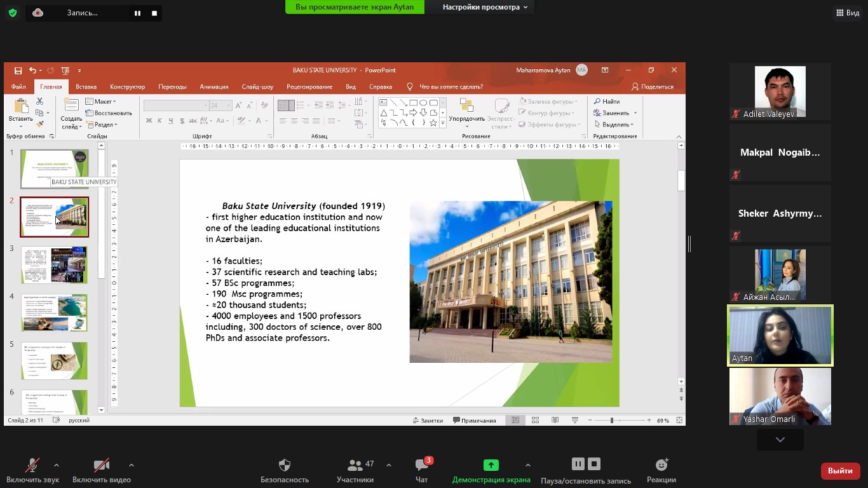Click the Cut scissors icon

click(x=39, y=102)
